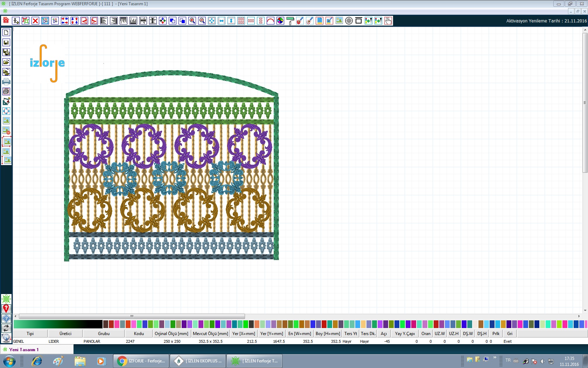Click the red Home icon in toolbar
The height and width of the screenshot is (368, 588).
click(6, 21)
